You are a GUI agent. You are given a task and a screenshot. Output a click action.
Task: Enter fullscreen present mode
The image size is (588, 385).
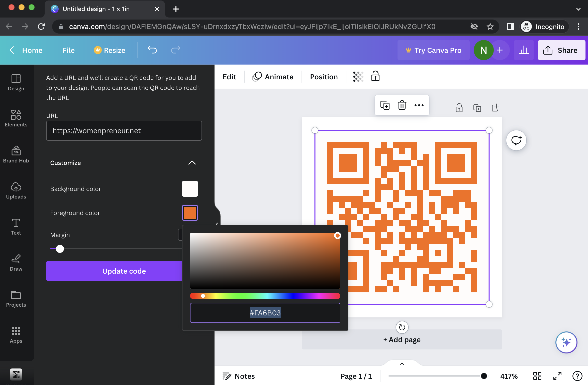point(557,376)
